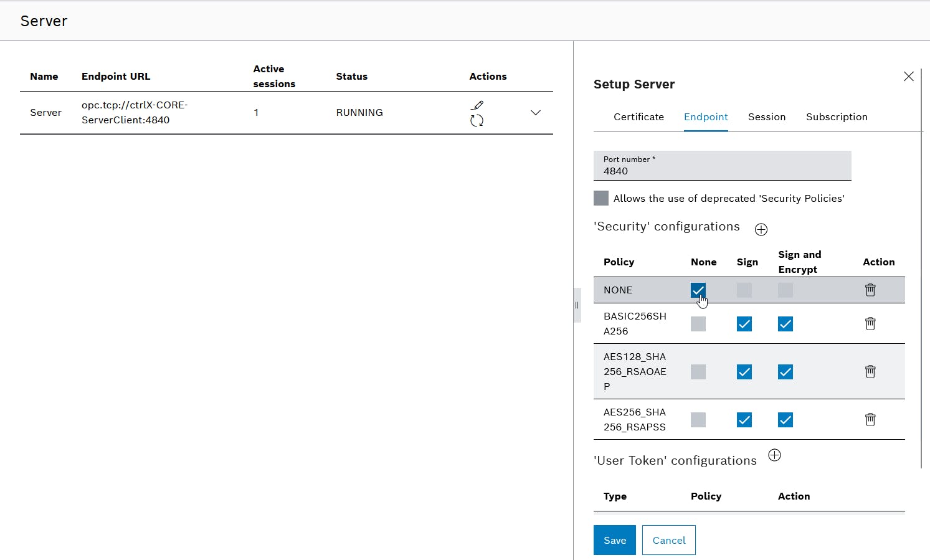Click the pencil edit icon for Server
The height and width of the screenshot is (560, 930).
[x=478, y=105]
